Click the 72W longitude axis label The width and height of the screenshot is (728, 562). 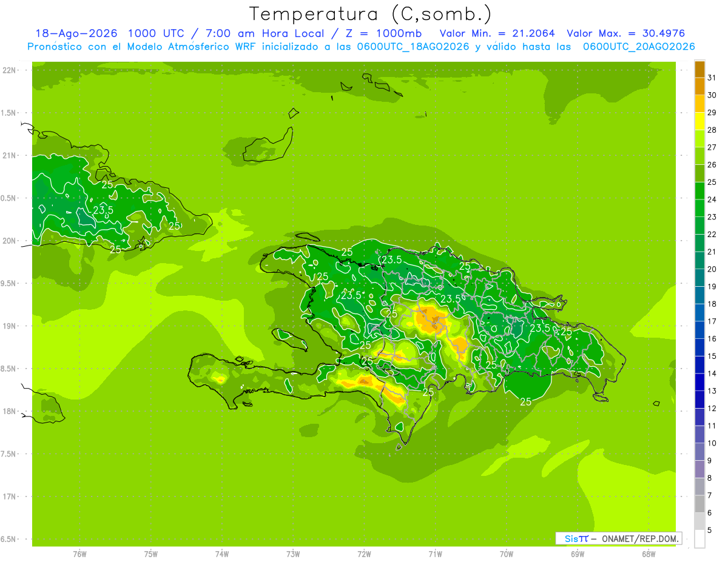[364, 554]
